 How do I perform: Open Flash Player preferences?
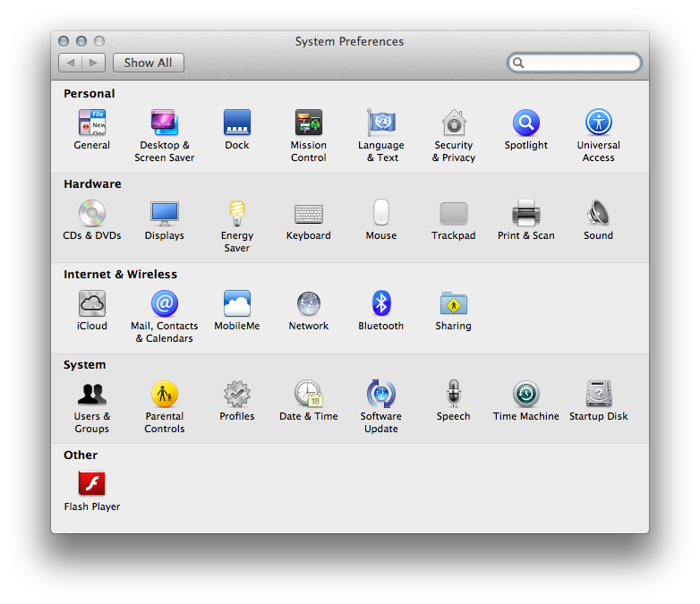91,485
